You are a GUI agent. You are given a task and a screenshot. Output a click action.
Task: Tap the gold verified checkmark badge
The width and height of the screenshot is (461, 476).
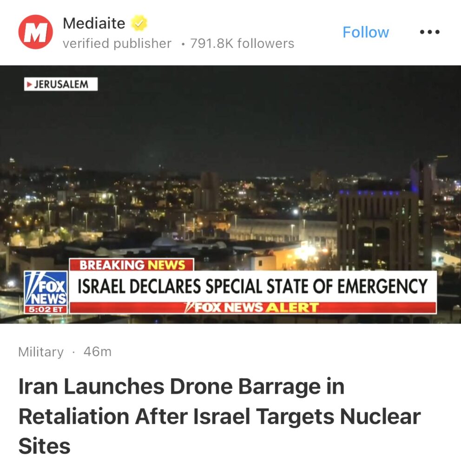click(x=139, y=23)
